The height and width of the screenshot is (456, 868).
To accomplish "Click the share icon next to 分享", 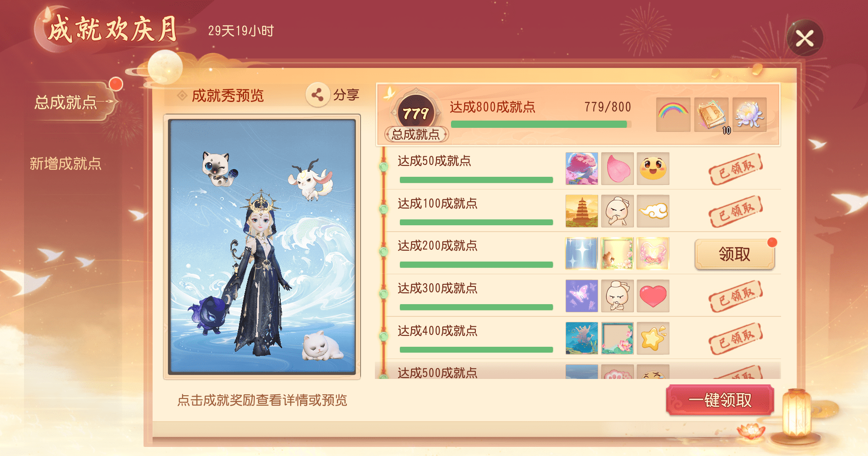I will click(x=317, y=95).
